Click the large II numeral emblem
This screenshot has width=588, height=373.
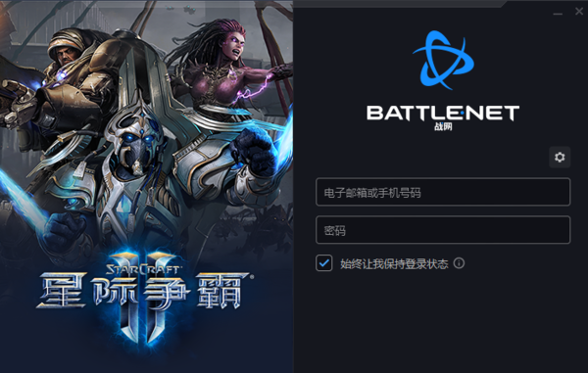point(144,298)
